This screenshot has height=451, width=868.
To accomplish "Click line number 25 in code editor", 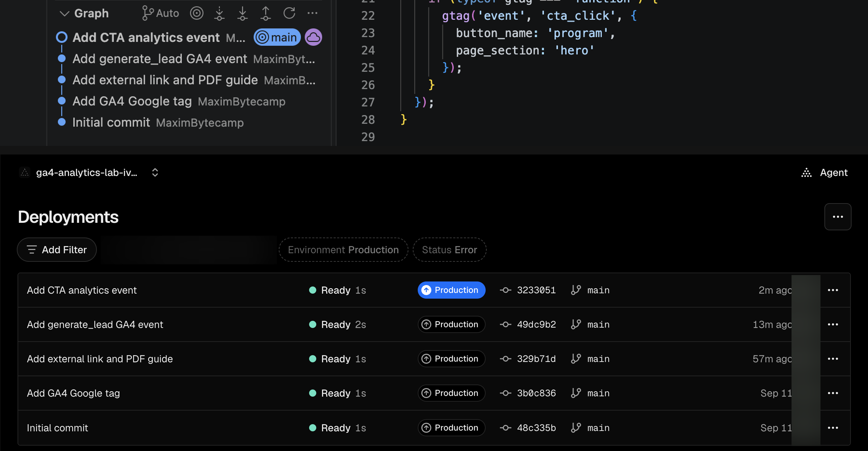I will [368, 68].
